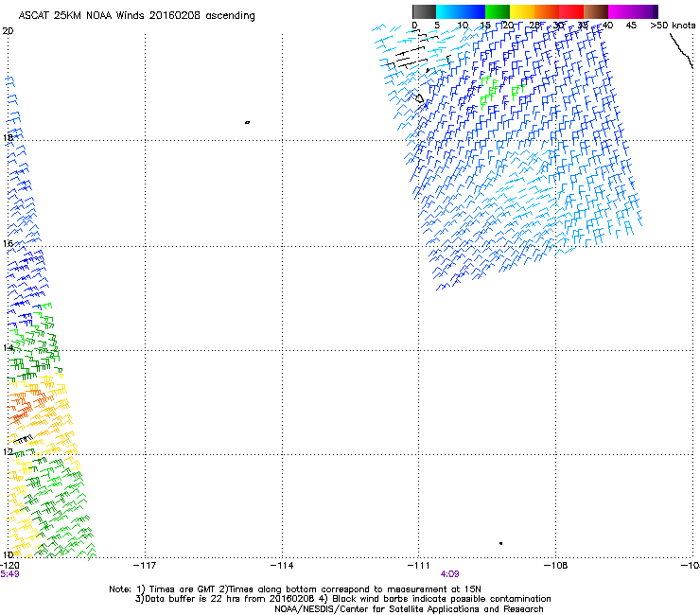This screenshot has height=615, width=700.
Task: Click the latitude label '12'
Action: pyautogui.click(x=8, y=451)
